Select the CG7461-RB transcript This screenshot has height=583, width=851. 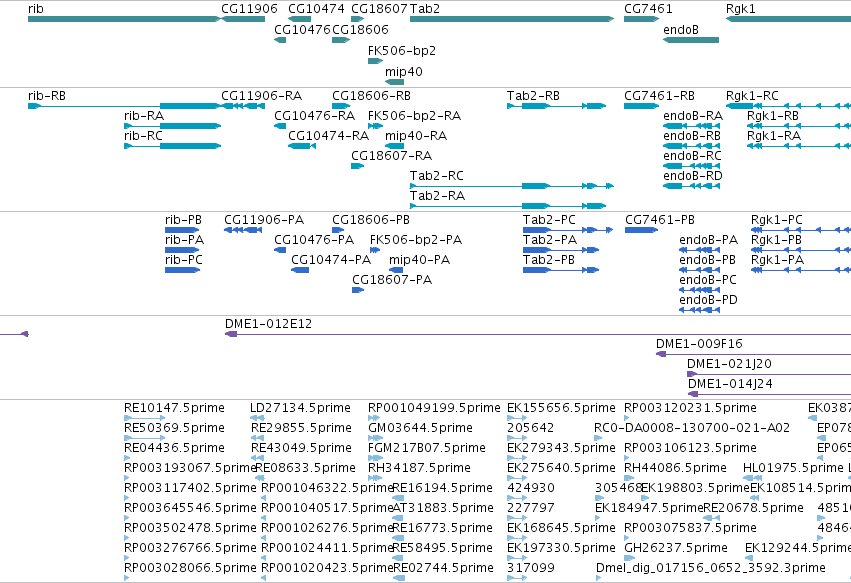(x=642, y=106)
